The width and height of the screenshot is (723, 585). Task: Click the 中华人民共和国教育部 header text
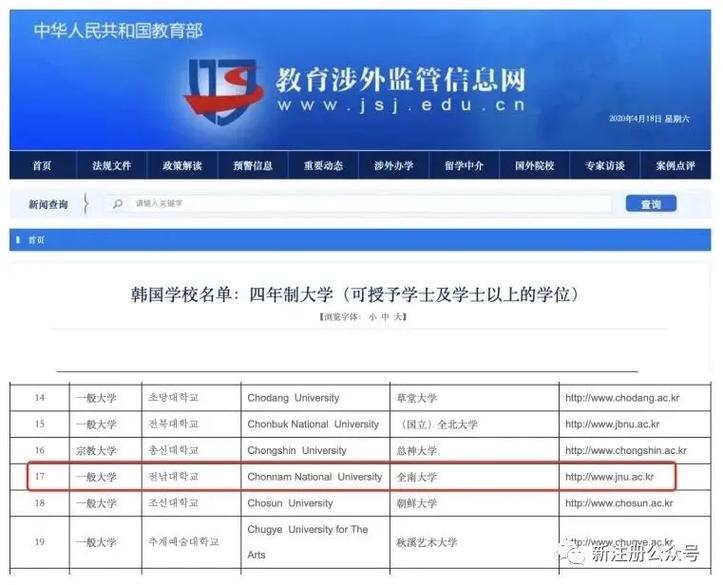(x=118, y=30)
